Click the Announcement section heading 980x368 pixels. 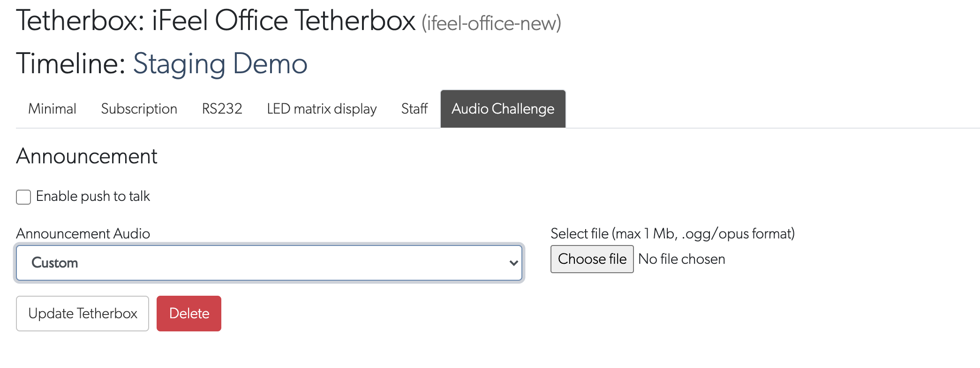[87, 156]
